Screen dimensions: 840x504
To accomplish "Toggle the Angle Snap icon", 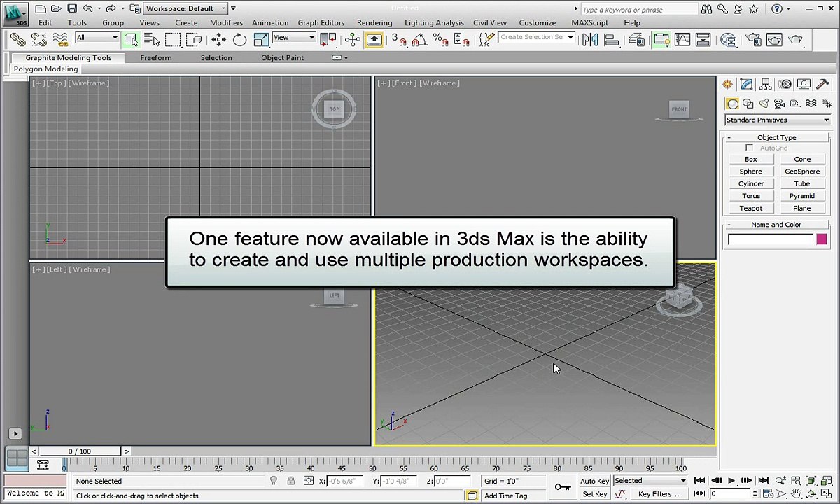I will (x=420, y=40).
